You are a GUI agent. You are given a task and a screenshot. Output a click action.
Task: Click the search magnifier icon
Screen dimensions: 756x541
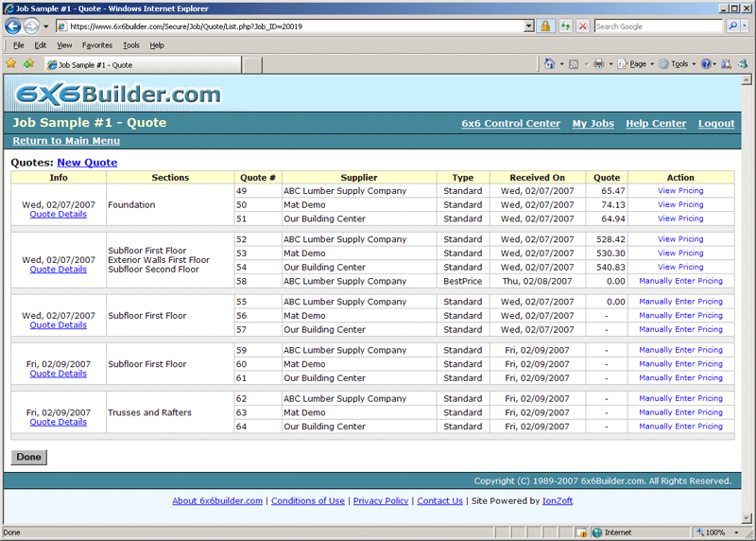[x=732, y=26]
